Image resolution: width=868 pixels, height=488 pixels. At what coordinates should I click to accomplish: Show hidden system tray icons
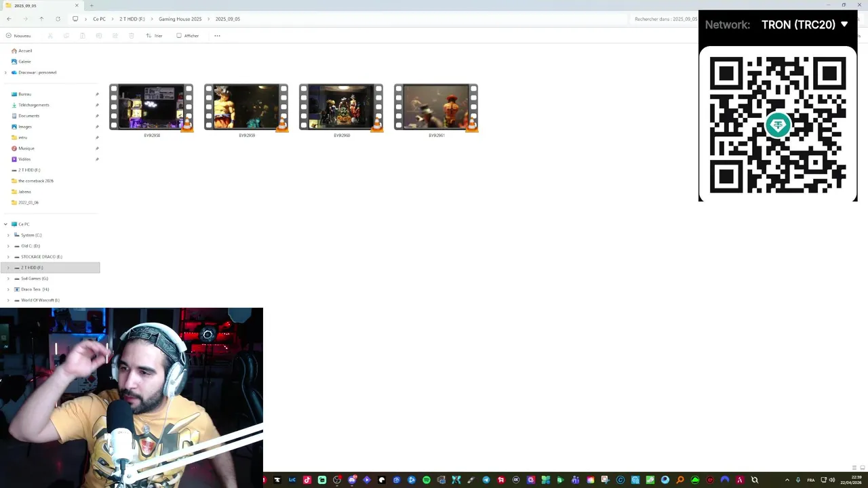(x=787, y=480)
